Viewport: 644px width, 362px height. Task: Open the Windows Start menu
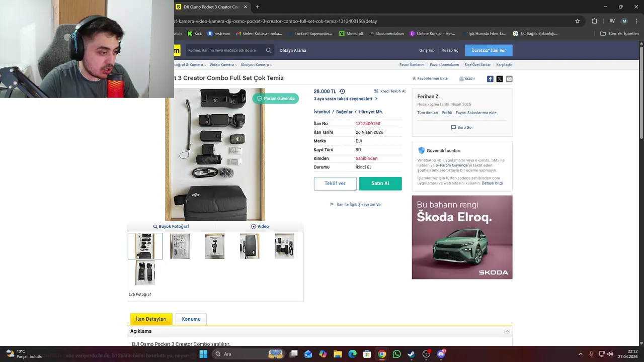(x=203, y=354)
